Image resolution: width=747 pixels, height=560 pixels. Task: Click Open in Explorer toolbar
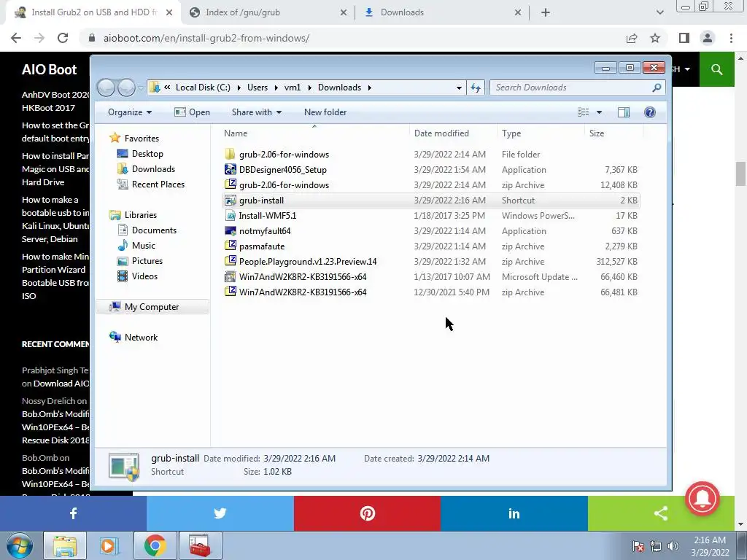pos(192,112)
